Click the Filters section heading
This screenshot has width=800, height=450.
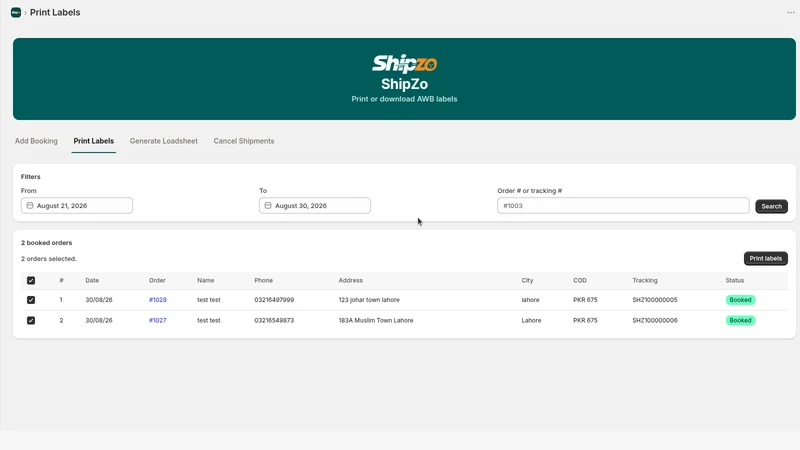click(x=31, y=177)
